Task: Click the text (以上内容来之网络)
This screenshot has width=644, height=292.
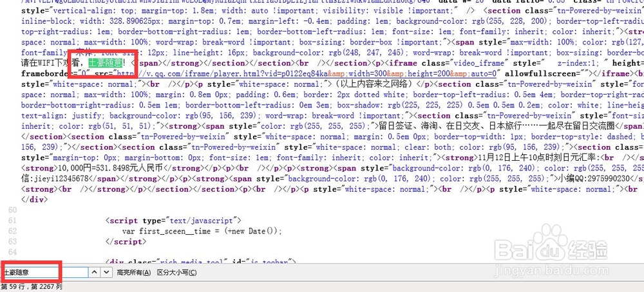Action: point(373,84)
